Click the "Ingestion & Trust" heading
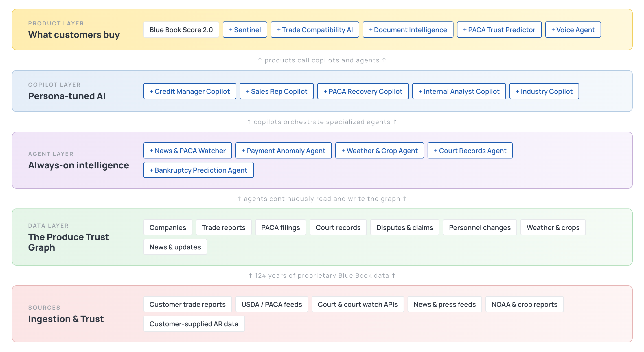Screen dimensions: 644x352 tap(66, 319)
